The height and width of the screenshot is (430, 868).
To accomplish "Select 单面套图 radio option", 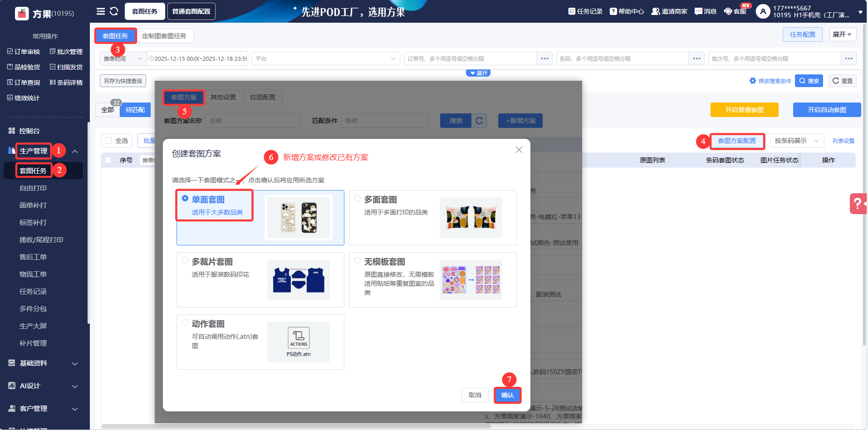I will coord(185,199).
